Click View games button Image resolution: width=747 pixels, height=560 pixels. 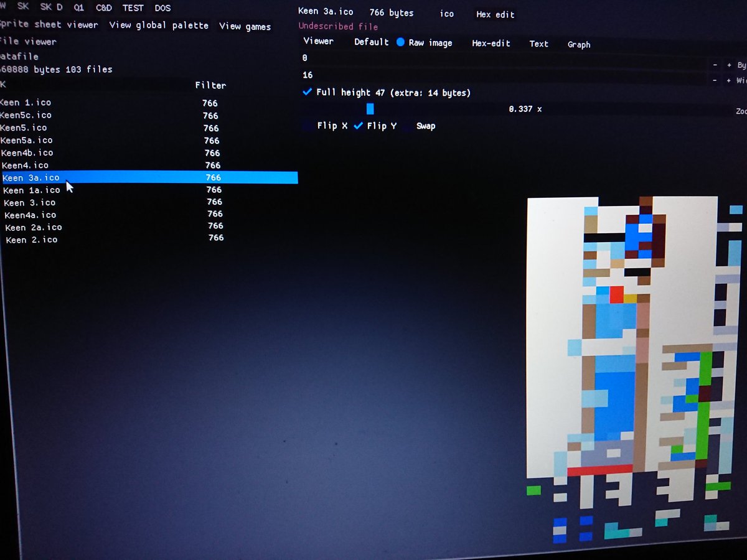point(245,26)
